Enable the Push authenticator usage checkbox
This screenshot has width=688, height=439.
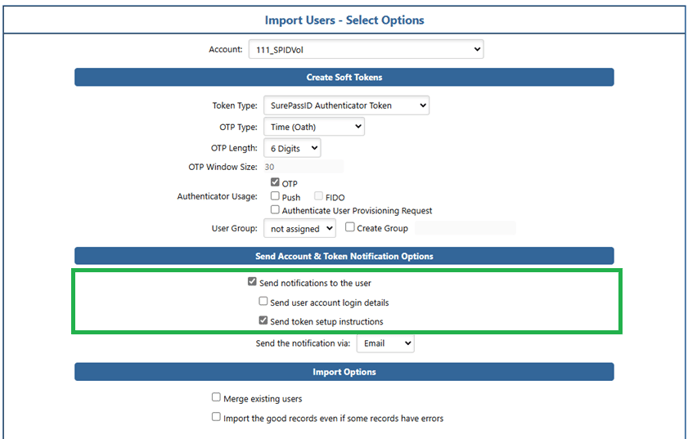(275, 196)
